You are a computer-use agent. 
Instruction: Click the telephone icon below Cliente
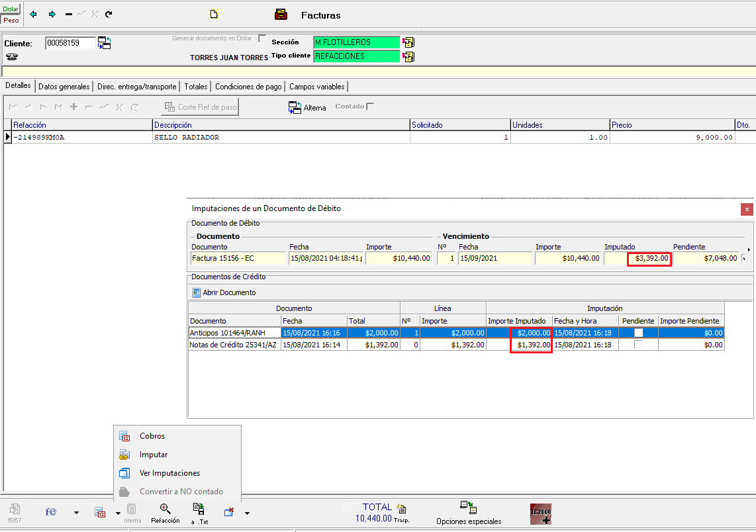(x=12, y=57)
